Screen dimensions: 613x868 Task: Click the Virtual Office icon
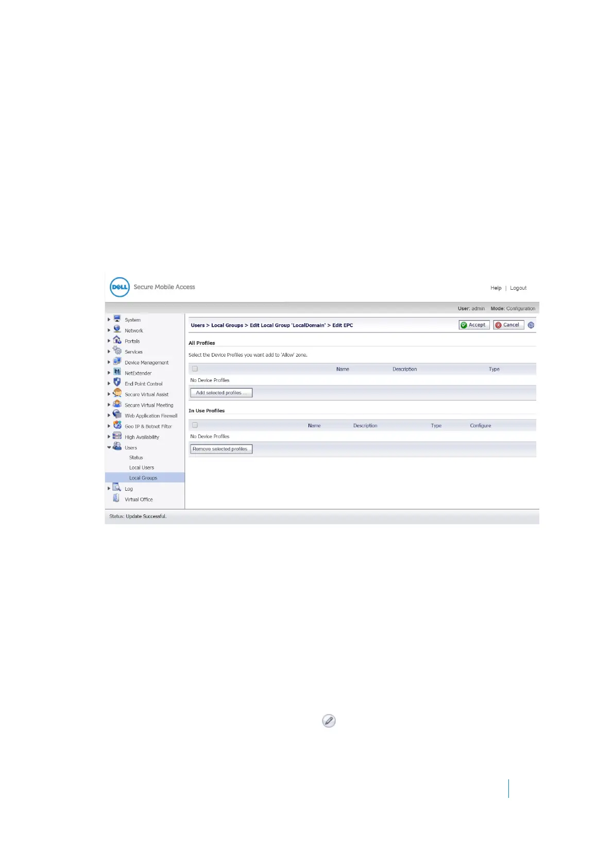[116, 498]
